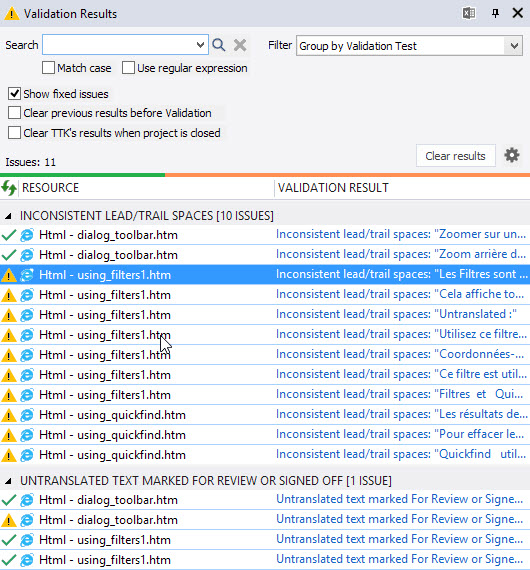Collapse Inconsistent Lead/Trail Spaces group
This screenshot has width=530, height=570.
8,216
